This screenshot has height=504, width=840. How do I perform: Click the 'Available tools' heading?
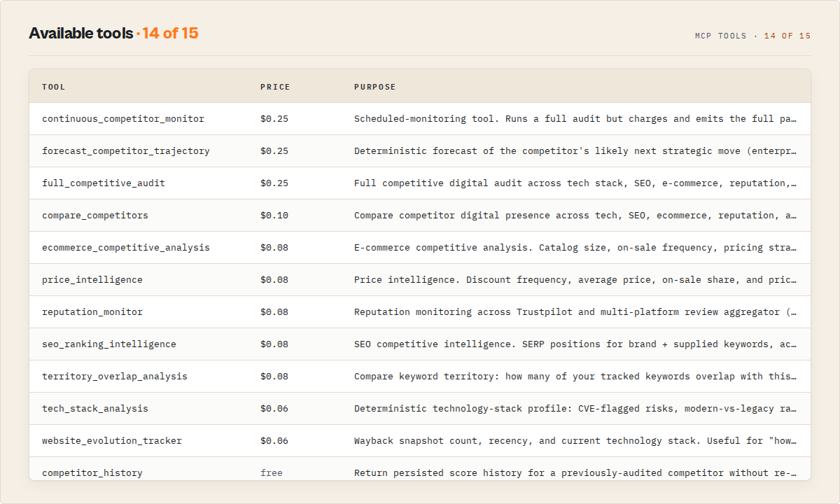click(x=80, y=33)
